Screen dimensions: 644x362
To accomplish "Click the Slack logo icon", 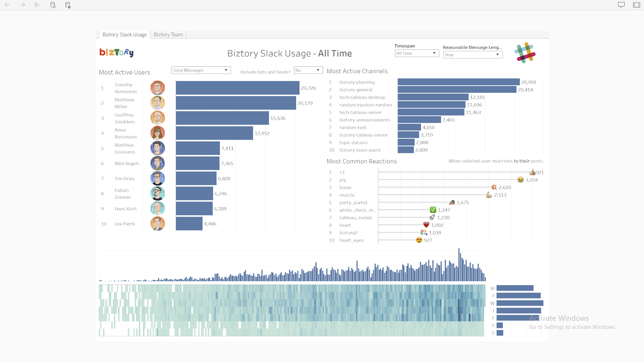I will 525,53.
